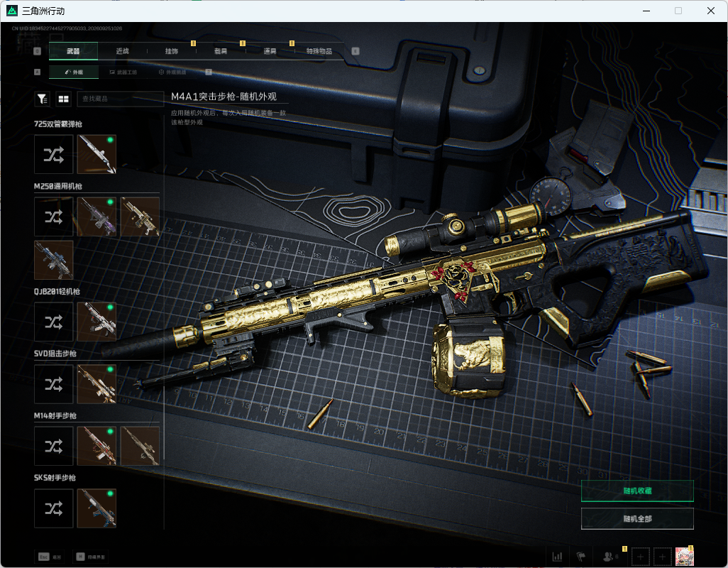Select the 特殊物品 special items tab
This screenshot has height=568, width=728.
pyautogui.click(x=319, y=51)
